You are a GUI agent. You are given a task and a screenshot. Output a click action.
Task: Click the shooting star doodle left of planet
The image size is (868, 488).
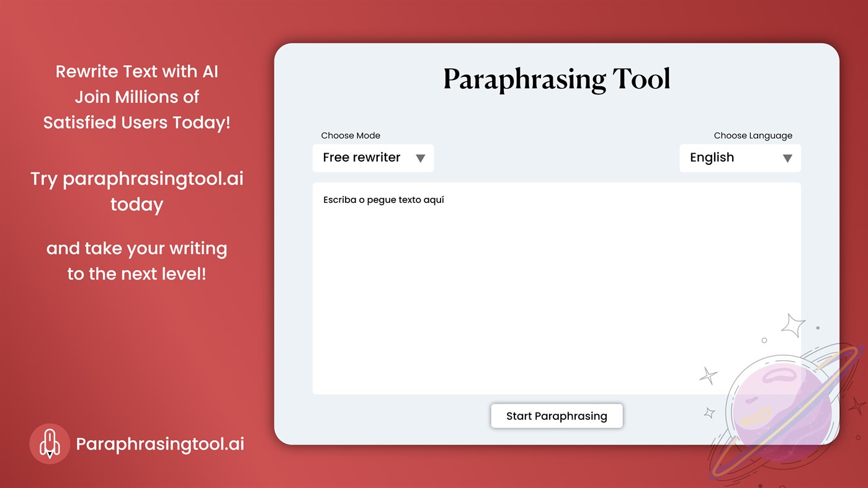coord(709,375)
